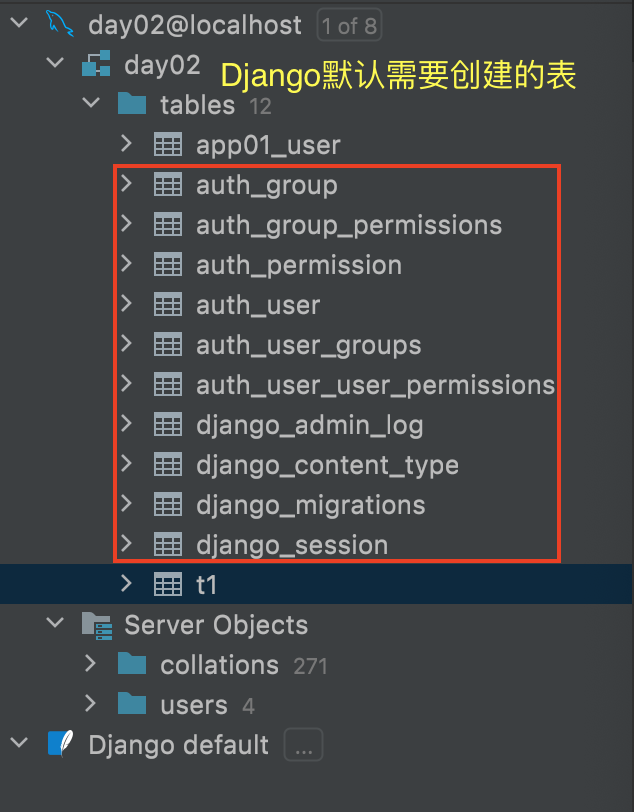Screen dimensions: 634x812
Task: Click the day02 schema icon
Action: [x=96, y=65]
